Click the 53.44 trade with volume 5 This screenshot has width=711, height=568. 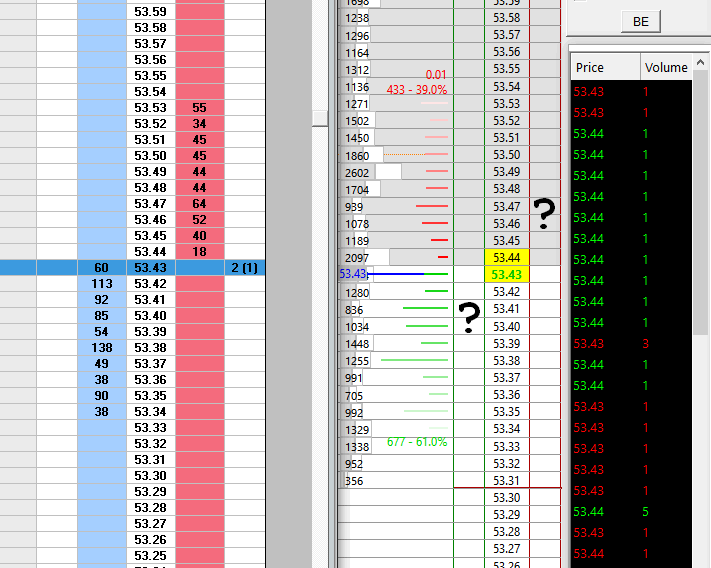[632, 512]
